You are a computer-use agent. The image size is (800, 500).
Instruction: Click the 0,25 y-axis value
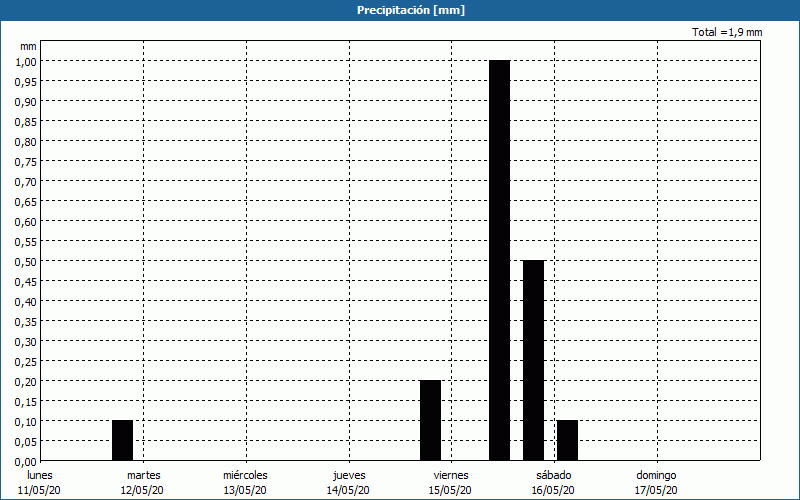[x=26, y=361]
